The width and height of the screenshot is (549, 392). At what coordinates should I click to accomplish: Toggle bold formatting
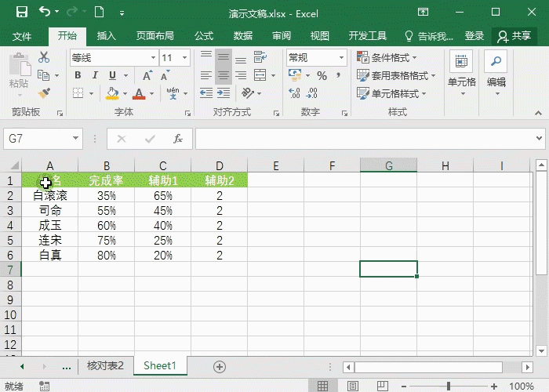tap(78, 75)
